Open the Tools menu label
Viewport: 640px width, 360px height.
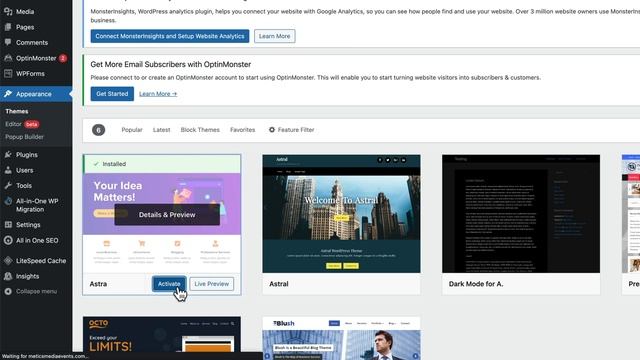(x=24, y=185)
